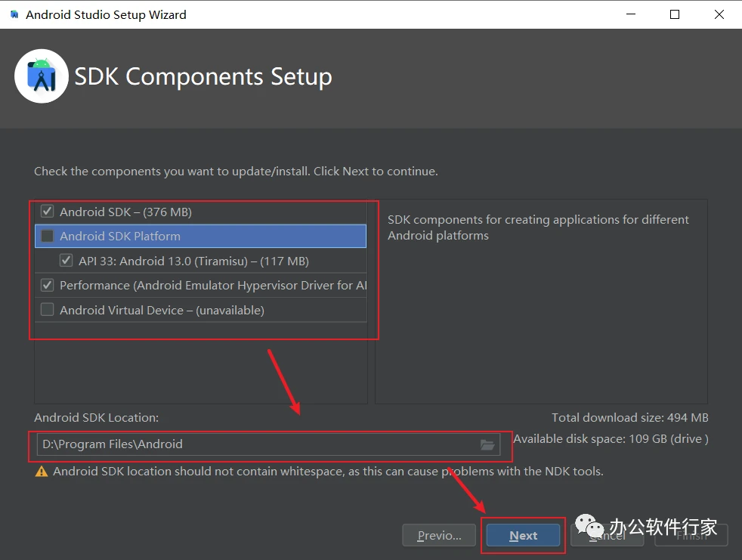
Task: Go back with the Previous button
Action: (x=439, y=535)
